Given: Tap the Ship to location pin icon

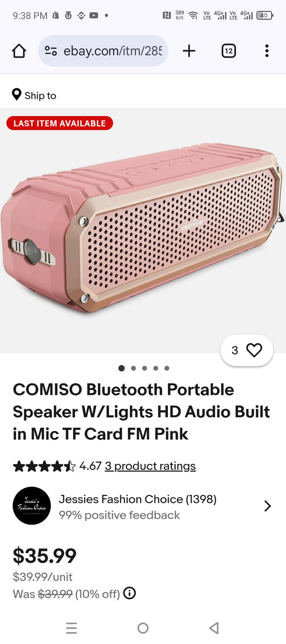Looking at the screenshot, I should (17, 95).
